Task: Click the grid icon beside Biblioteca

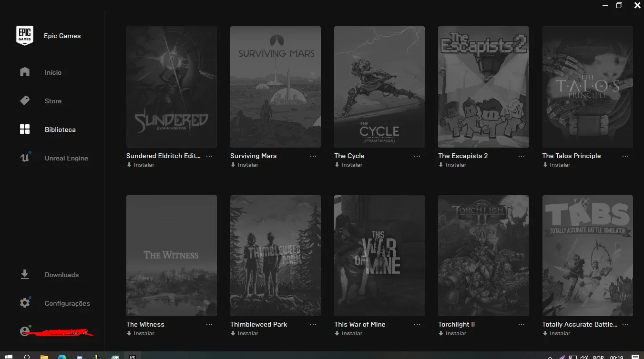Action: click(x=25, y=129)
